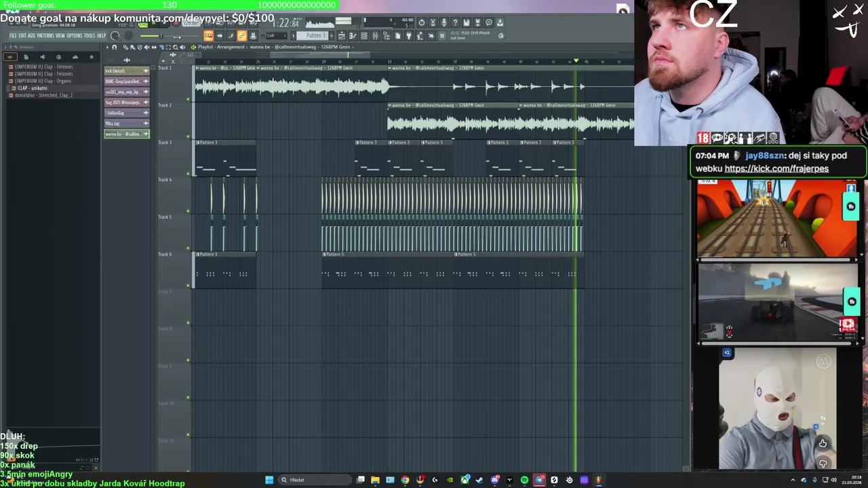Click the floppy disk save icon

(x=466, y=22)
